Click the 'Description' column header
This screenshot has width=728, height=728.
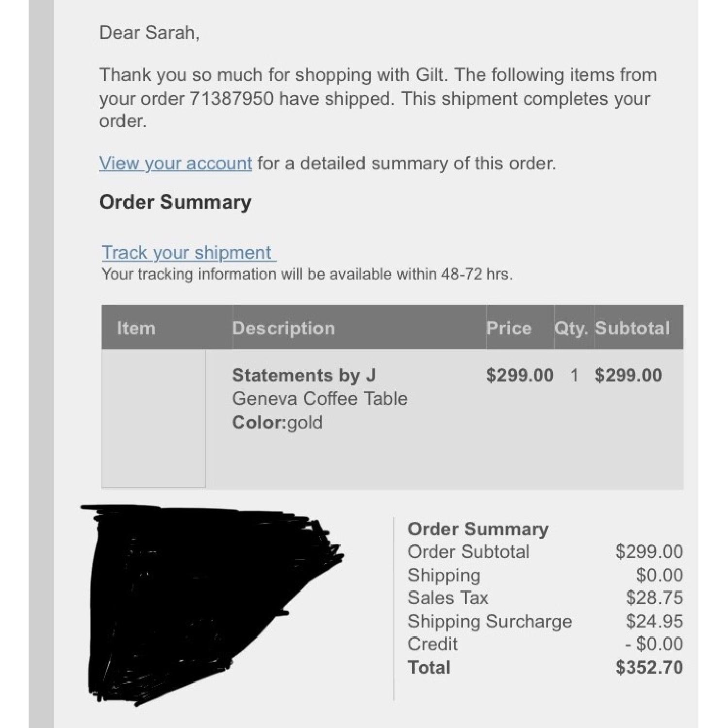(283, 328)
